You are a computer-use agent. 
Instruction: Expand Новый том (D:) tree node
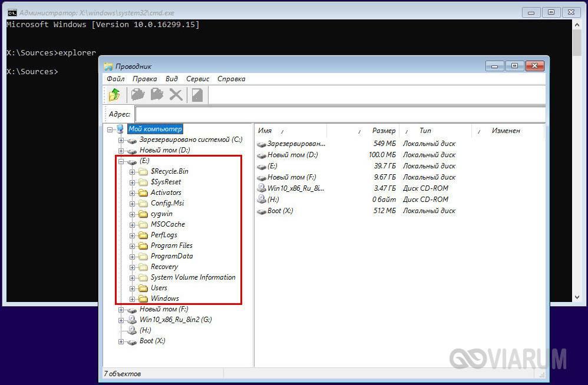point(121,151)
